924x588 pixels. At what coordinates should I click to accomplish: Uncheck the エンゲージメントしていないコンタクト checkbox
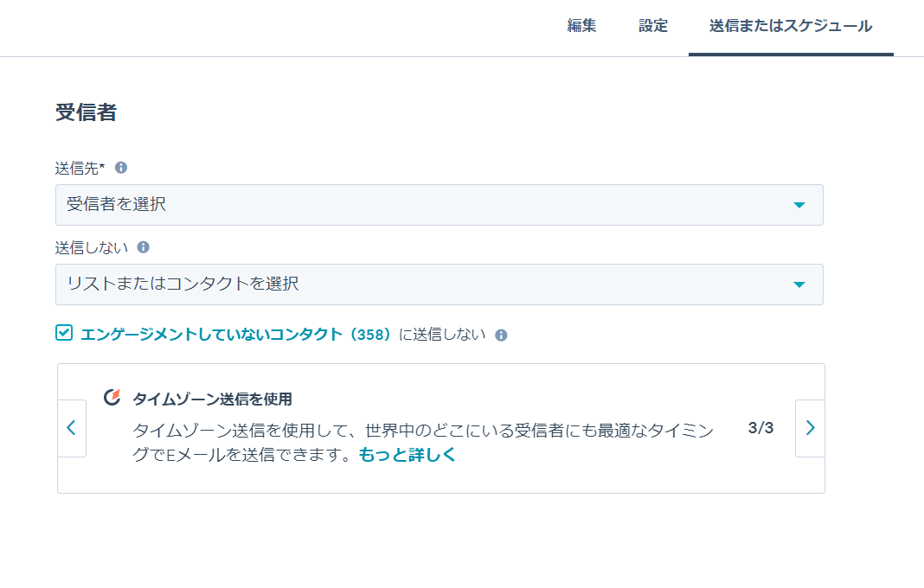[x=64, y=333]
